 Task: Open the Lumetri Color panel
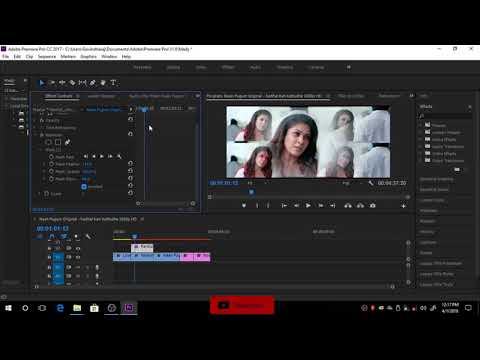tap(432, 200)
